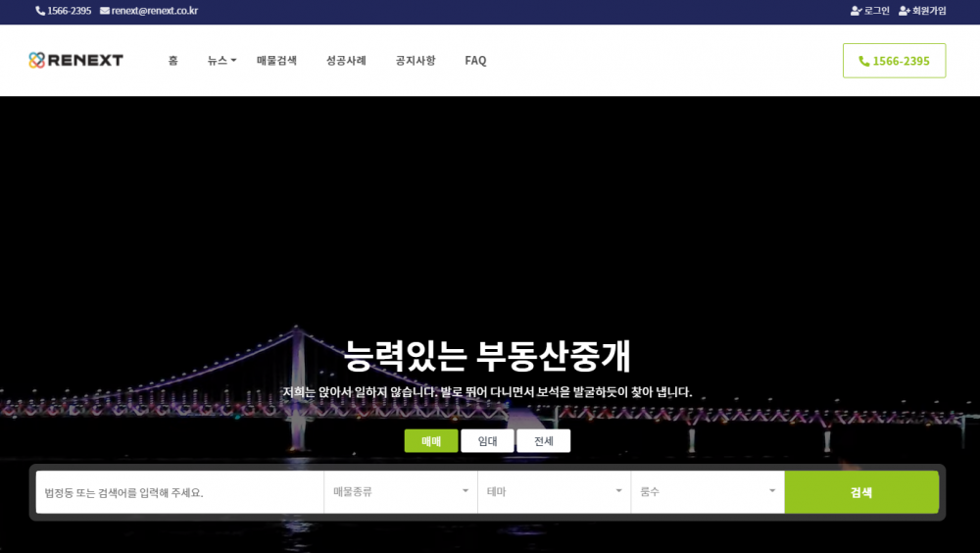
Task: Open the FAQ menu item
Action: pyautogui.click(x=475, y=61)
